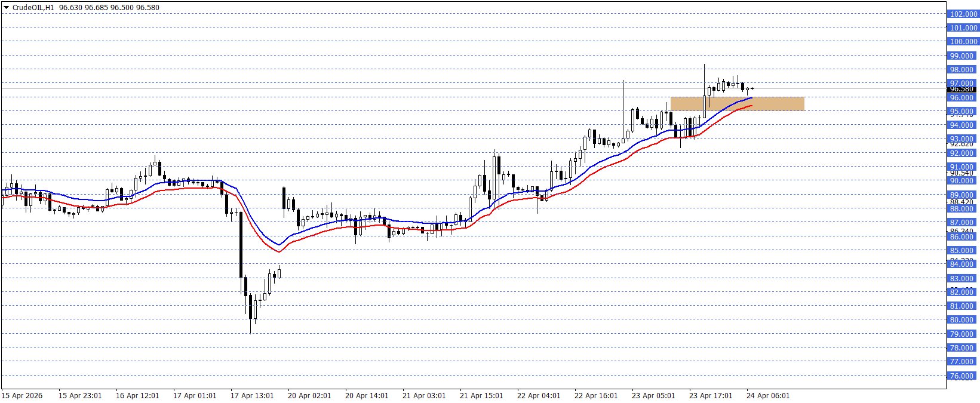Click the CrudeOIL,H1 symbol title
This screenshot has height=403, width=980.
33,8
